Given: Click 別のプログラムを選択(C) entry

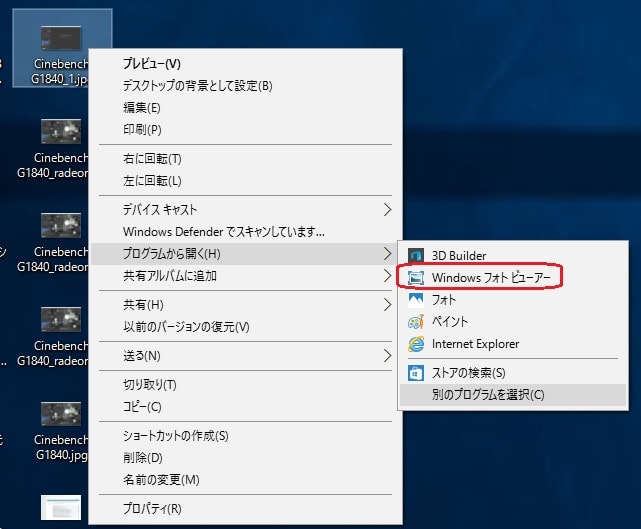Looking at the screenshot, I should click(513, 395).
